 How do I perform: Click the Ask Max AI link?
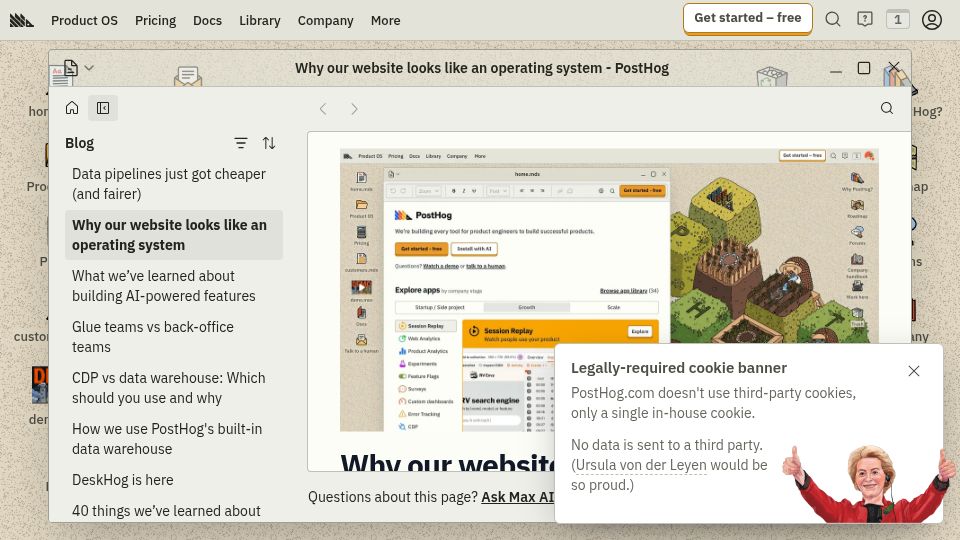[x=517, y=497]
